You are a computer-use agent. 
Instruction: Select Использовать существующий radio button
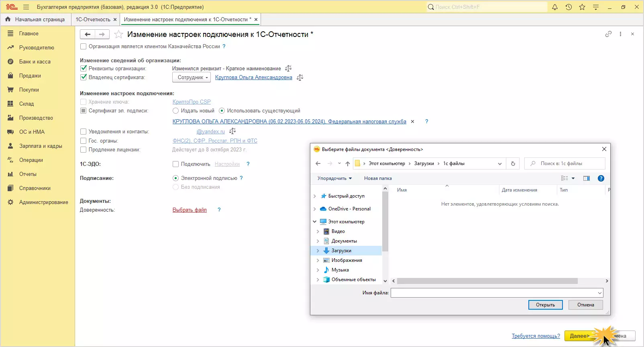point(222,110)
